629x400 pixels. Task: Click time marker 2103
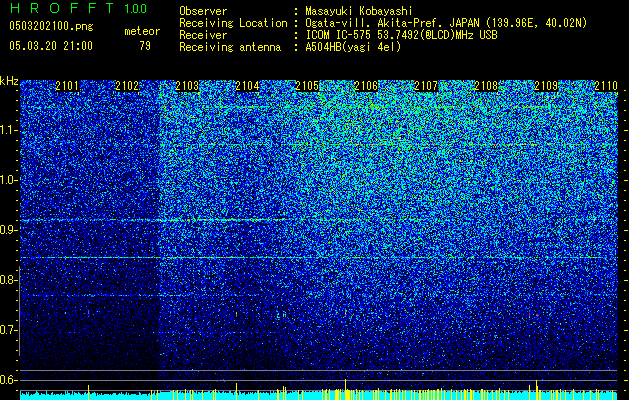[187, 85]
